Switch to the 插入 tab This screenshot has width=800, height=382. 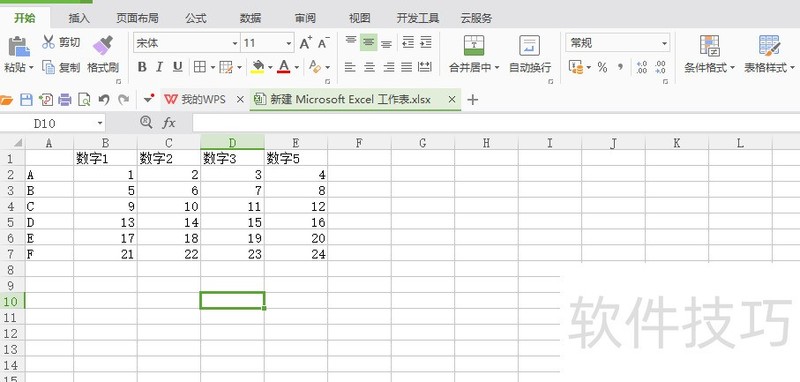79,18
